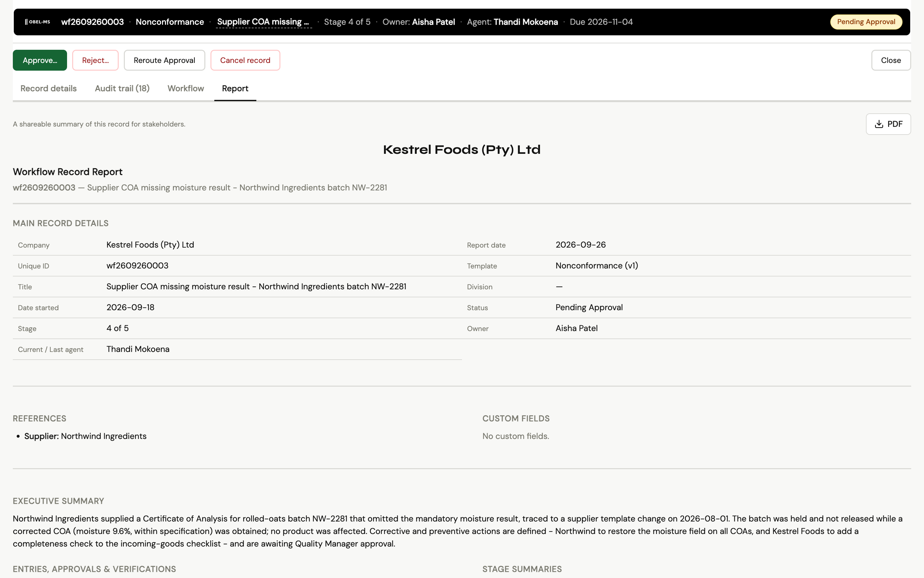Open the Audit trail (18) tab
Viewport: 924px width, 578px height.
coord(122,88)
